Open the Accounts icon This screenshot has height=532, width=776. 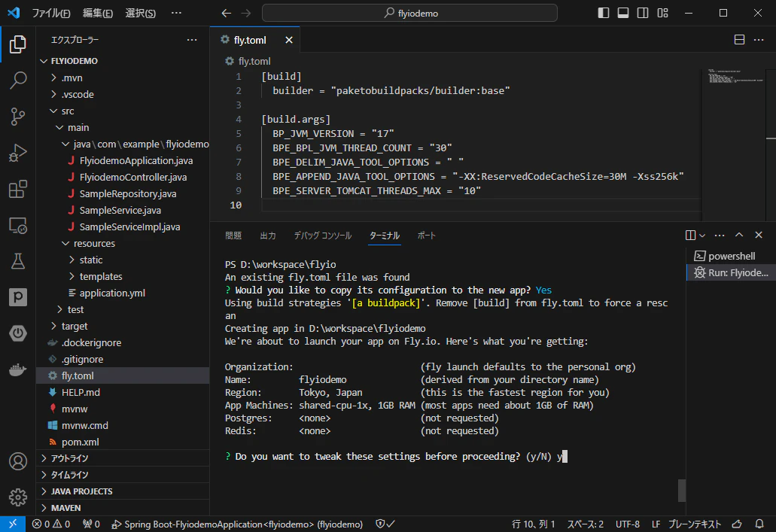coord(18,461)
